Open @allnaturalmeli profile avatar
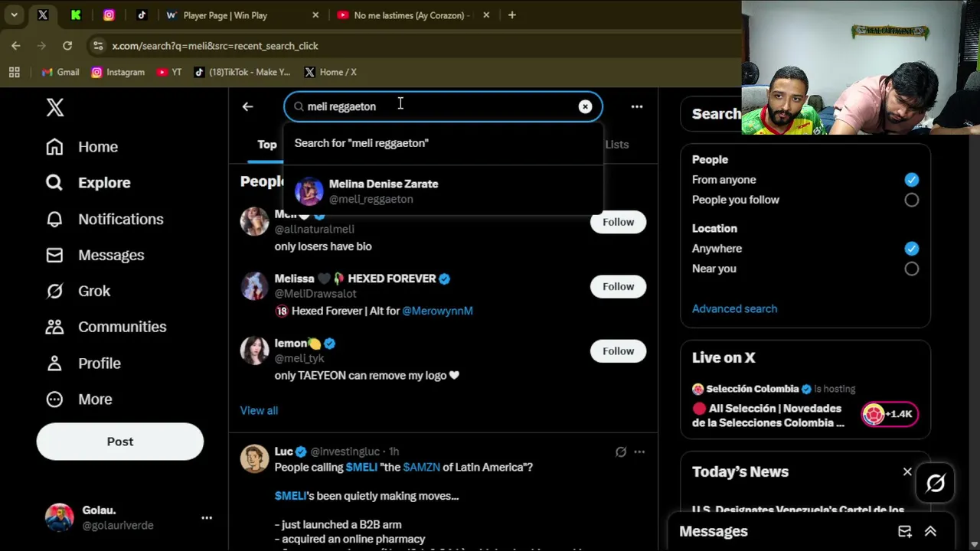Viewport: 980px width, 551px height. coord(254,222)
